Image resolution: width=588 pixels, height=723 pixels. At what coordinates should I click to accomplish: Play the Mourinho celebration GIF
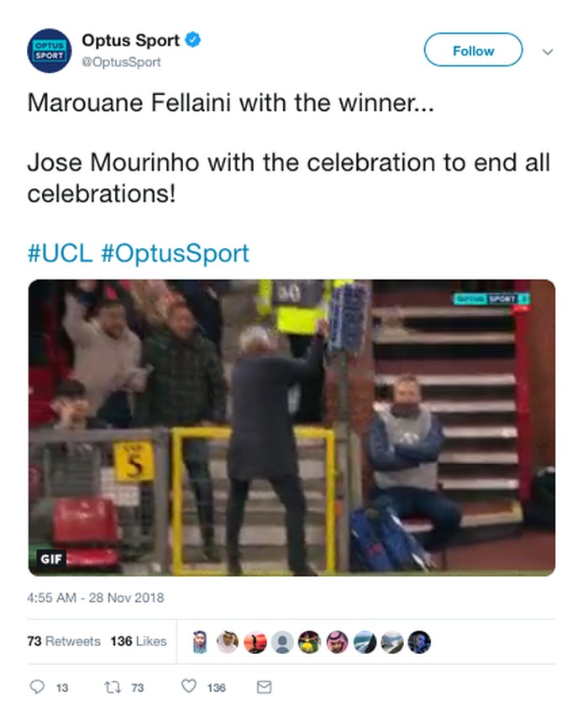coord(291,427)
